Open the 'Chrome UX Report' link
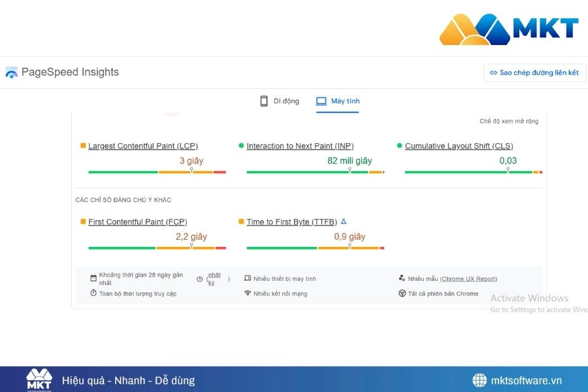588x392 pixels. (x=468, y=278)
